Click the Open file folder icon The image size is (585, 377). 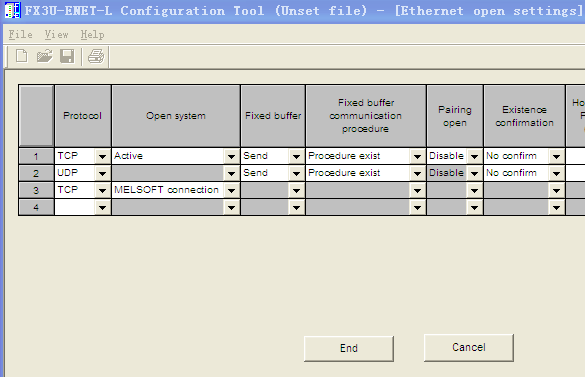click(x=44, y=56)
